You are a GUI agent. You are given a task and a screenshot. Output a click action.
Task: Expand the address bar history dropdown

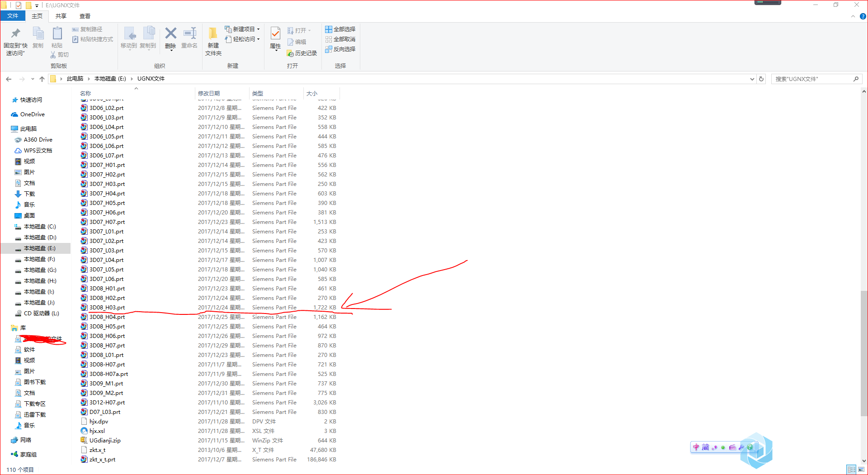tap(752, 79)
